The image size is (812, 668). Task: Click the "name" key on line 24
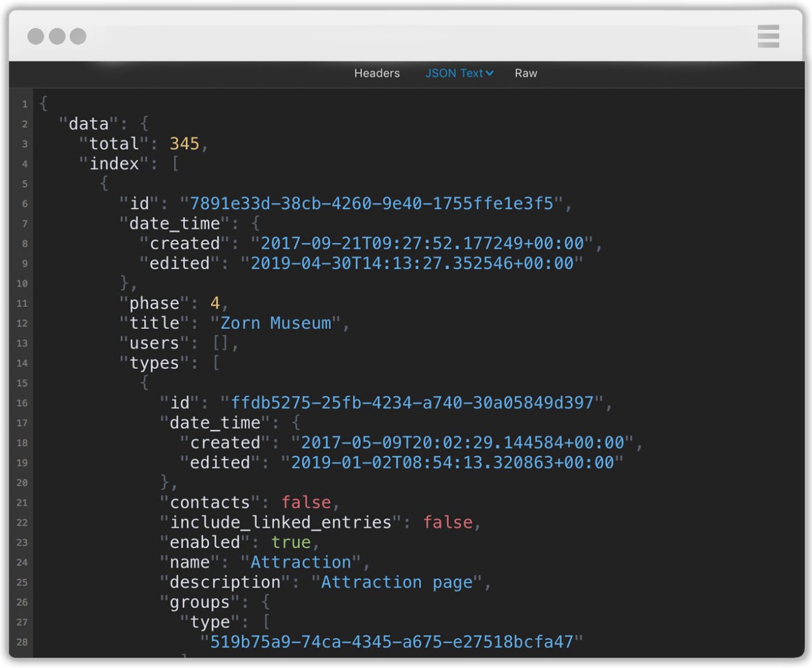click(x=190, y=563)
